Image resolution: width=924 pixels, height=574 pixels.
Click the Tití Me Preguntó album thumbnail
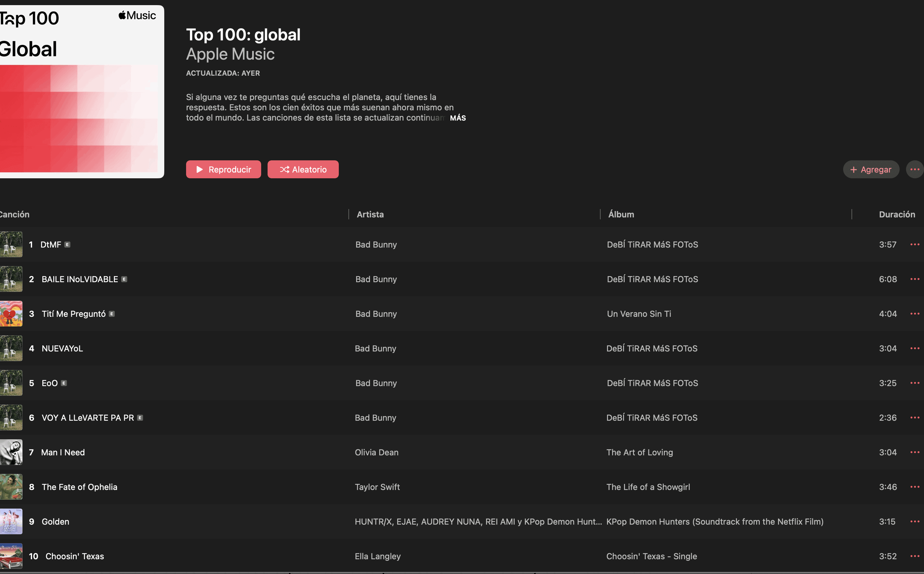(11, 314)
